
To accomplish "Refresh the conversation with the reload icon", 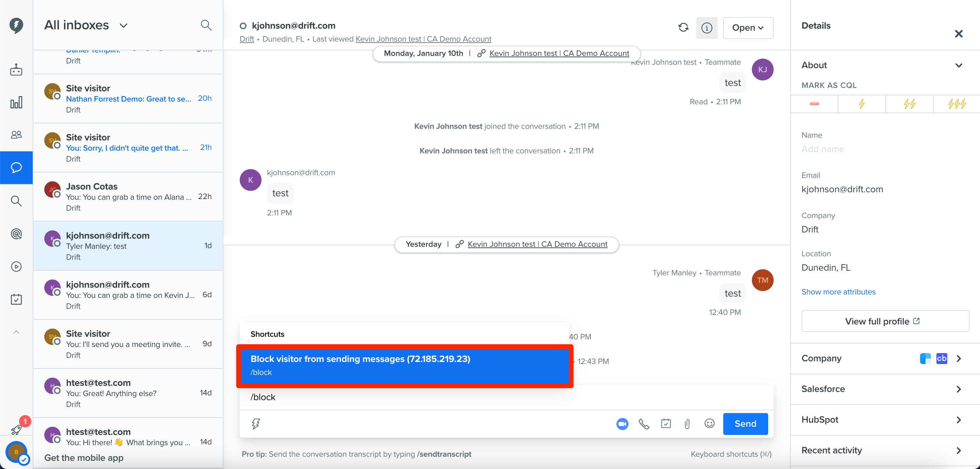I will pos(683,27).
